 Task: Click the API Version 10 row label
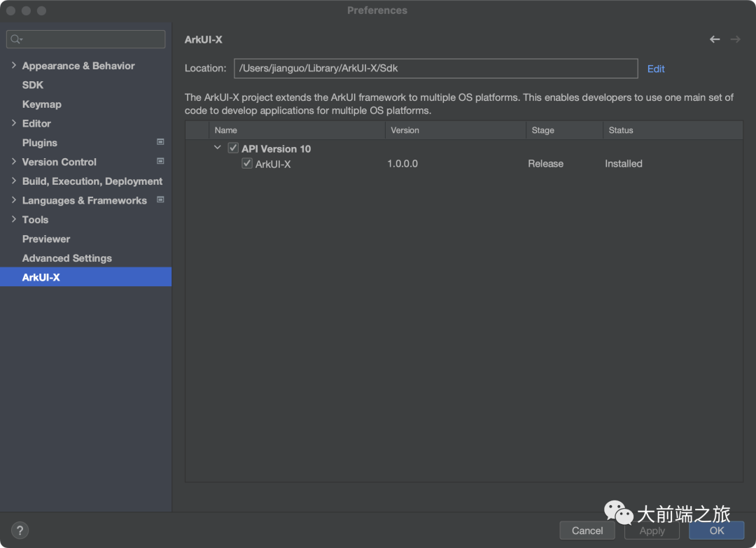tap(276, 149)
